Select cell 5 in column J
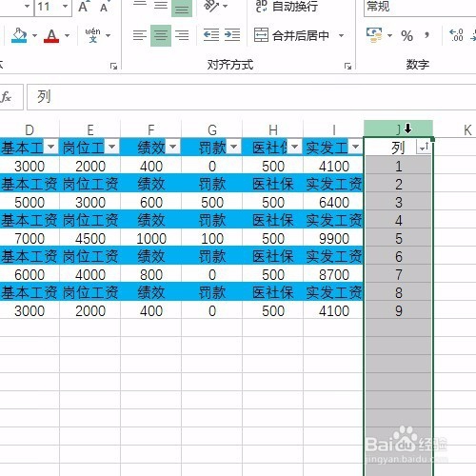Image resolution: width=476 pixels, height=476 pixels. point(399,239)
